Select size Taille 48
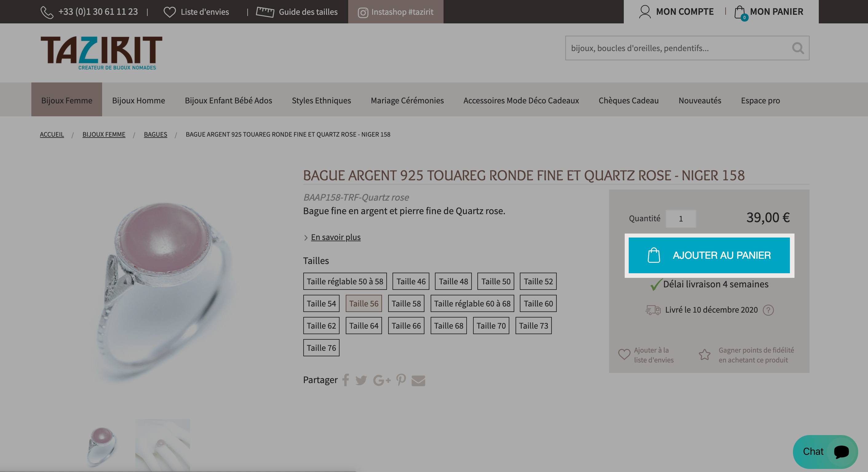Viewport: 868px width, 472px height. click(453, 281)
